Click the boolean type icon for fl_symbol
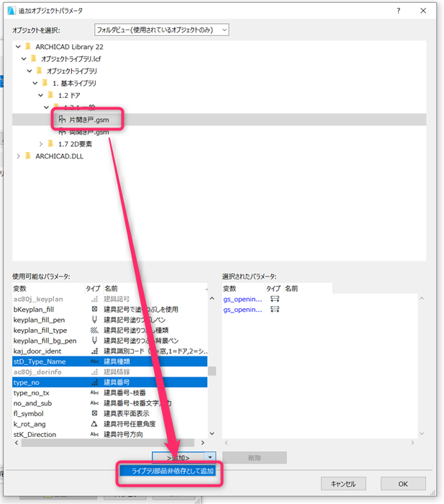444x504 pixels. pos(94,413)
